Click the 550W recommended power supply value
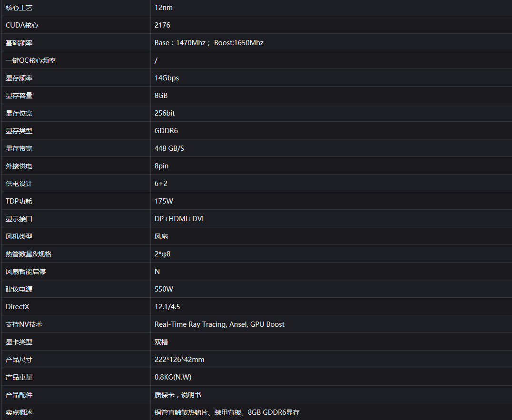512x420 pixels. pos(164,289)
